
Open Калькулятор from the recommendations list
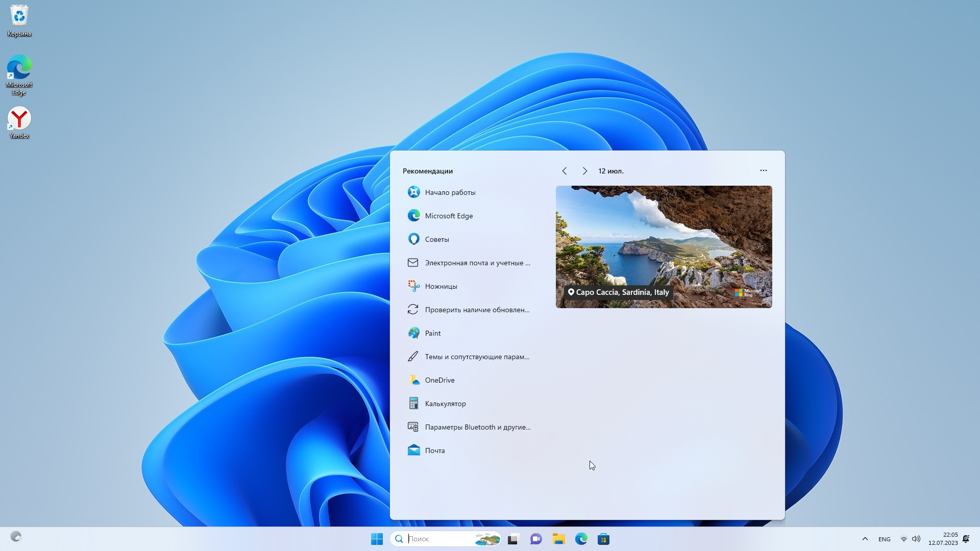tap(445, 404)
